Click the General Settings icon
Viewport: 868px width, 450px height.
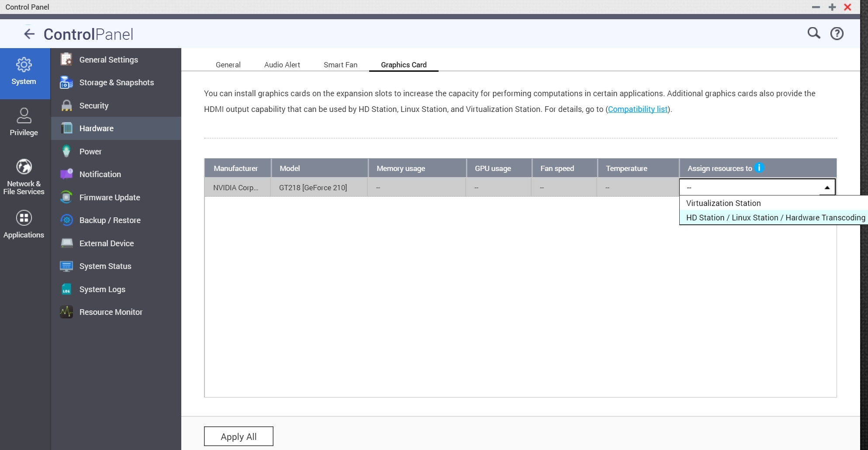click(66, 59)
